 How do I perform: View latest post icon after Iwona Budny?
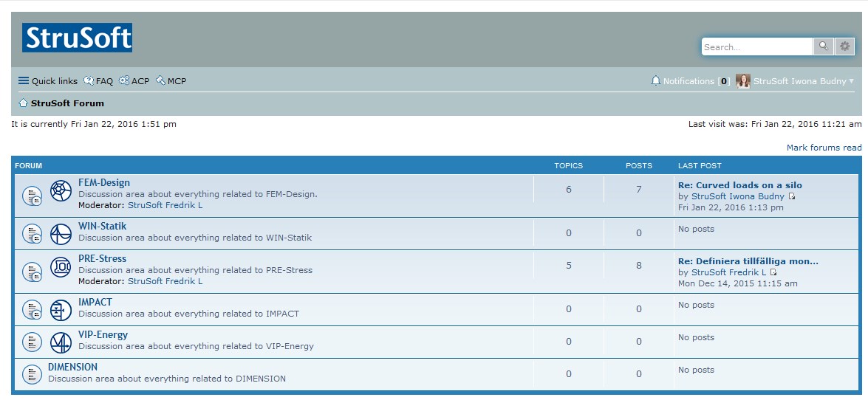coord(792,196)
